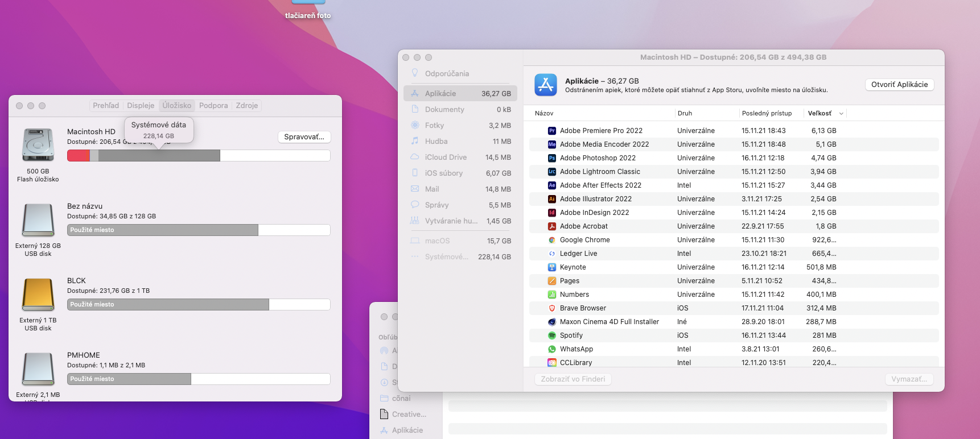Image resolution: width=980 pixels, height=439 pixels.
Task: Click the Brave Browser icon
Action: pos(551,308)
